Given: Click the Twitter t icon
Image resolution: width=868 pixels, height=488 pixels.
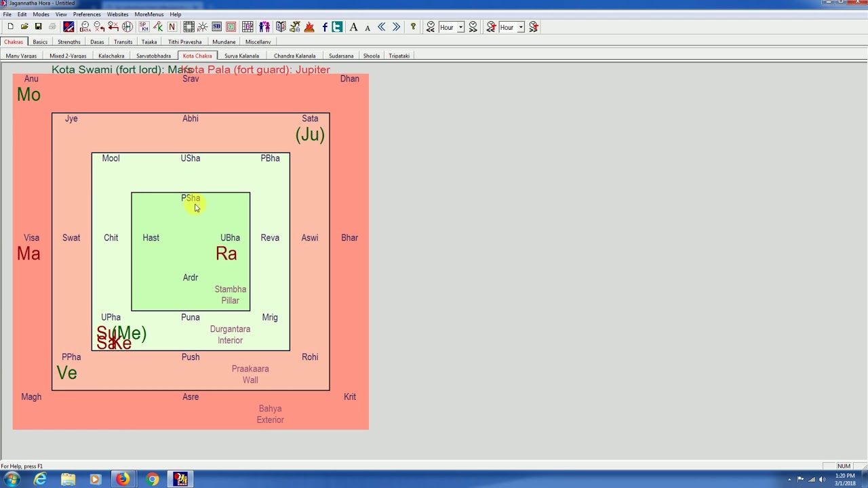Looking at the screenshot, I should 337,27.
